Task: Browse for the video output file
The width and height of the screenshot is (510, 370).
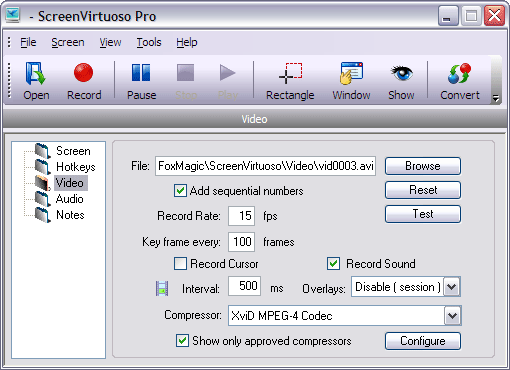Action: [x=423, y=166]
